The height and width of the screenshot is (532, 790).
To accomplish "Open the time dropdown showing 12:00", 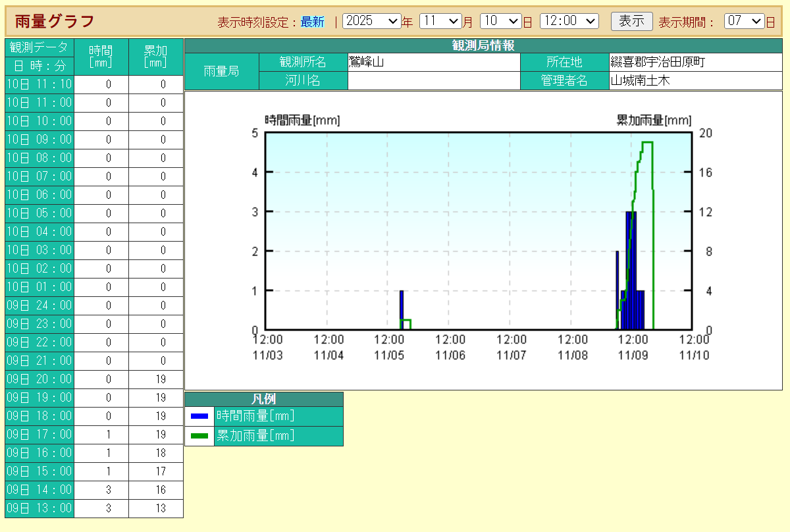I will tap(569, 21).
